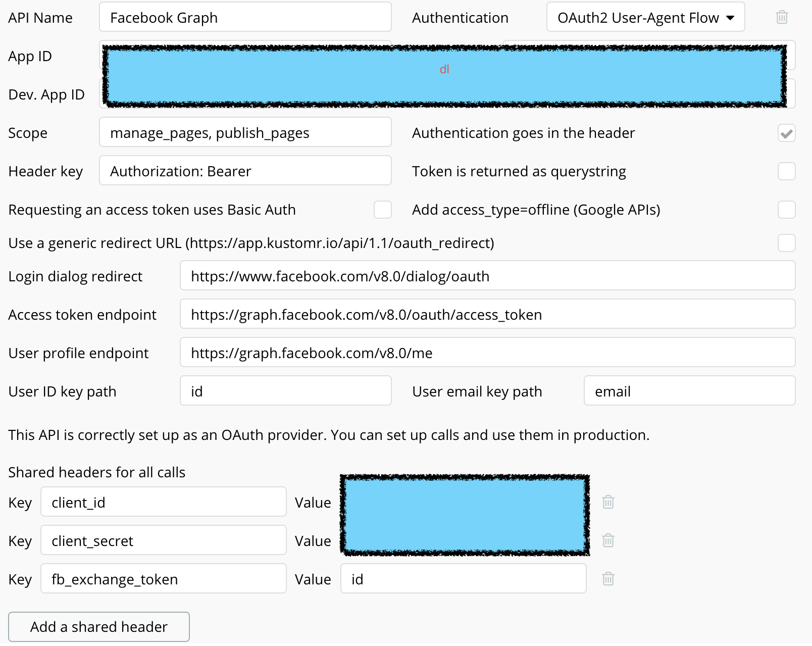Enable Add access_type=offline checkbox
The image size is (812, 646).
(786, 210)
